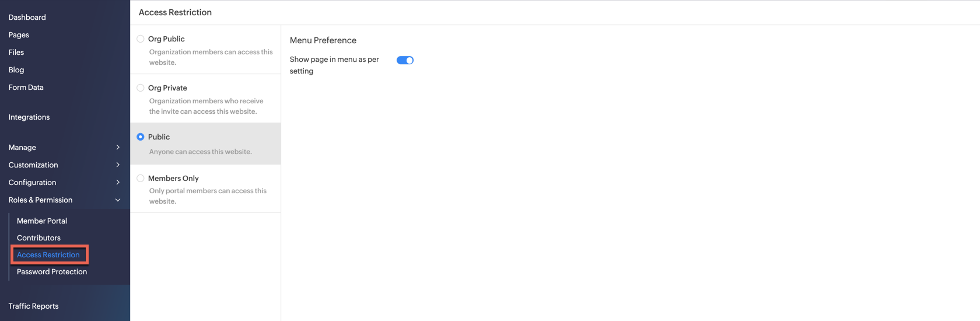Select the Org Private radio button

coord(141,88)
